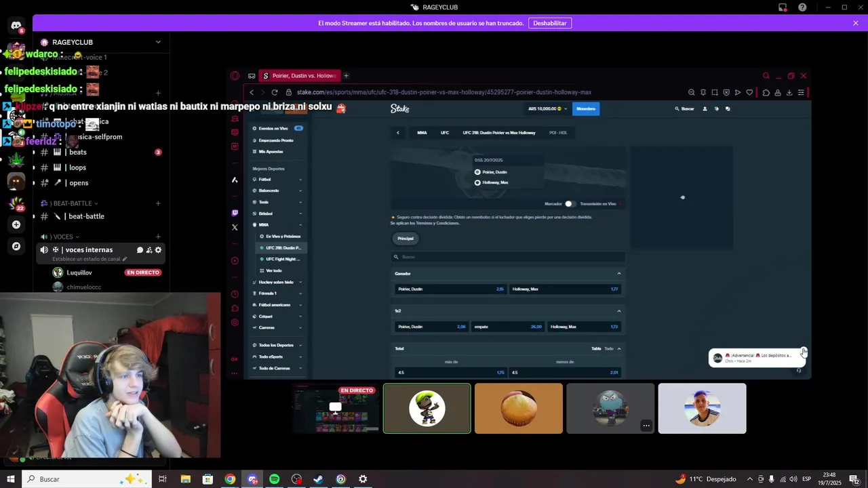This screenshot has width=868, height=488.
Task: Create channel in BEAT-BATTLE category
Action: [x=158, y=203]
